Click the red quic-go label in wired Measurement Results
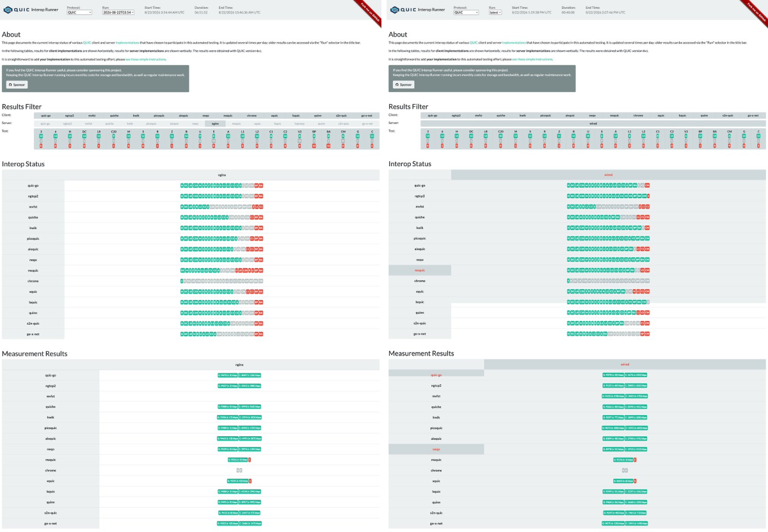 click(x=436, y=375)
